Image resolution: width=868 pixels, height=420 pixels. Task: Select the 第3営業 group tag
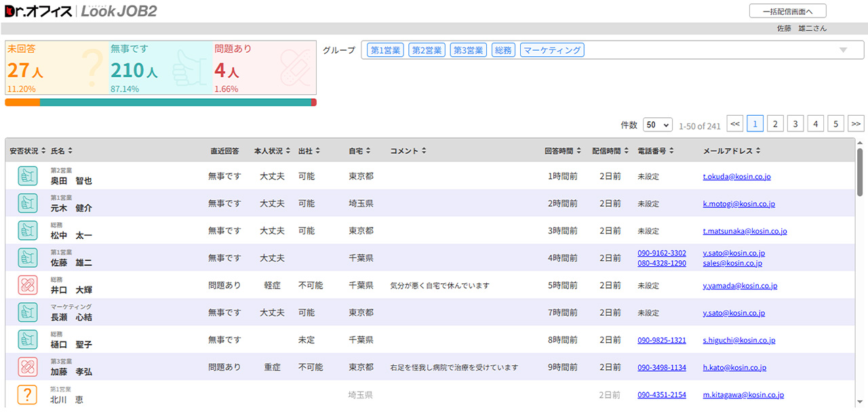[468, 50]
